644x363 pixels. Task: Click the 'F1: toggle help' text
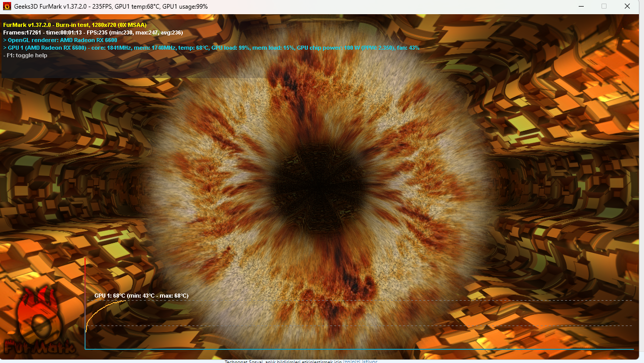tap(25, 55)
